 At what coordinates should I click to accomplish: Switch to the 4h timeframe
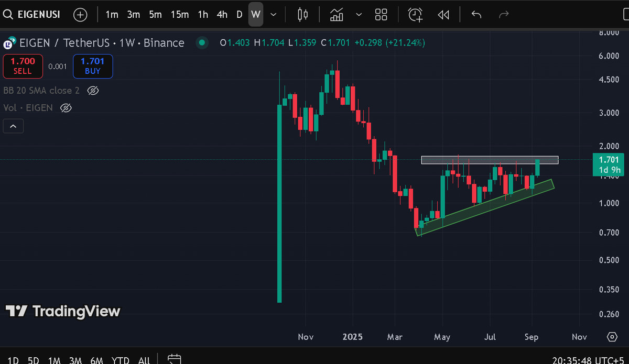click(x=222, y=15)
